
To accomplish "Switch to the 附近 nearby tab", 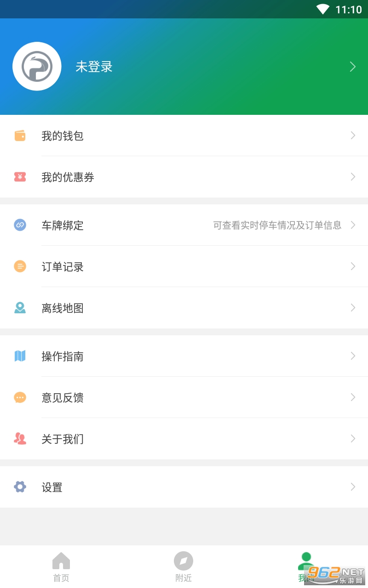I will click(x=184, y=567).
